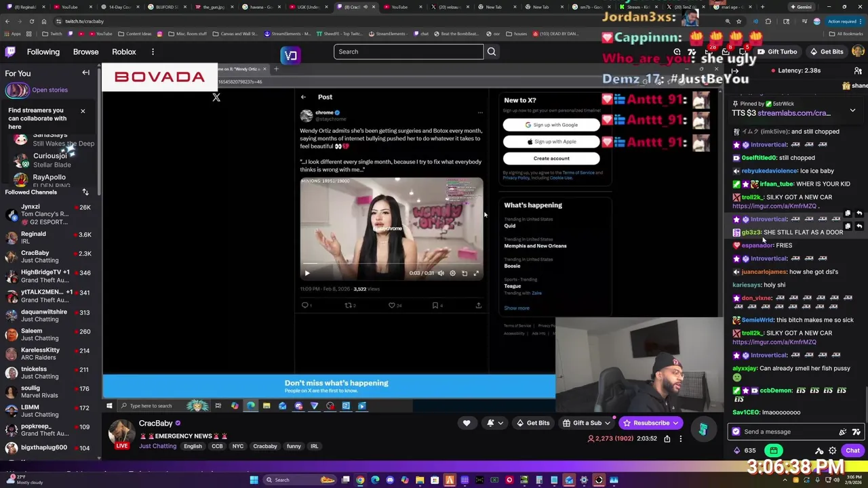Open the notification bell dropdown

pos(495,423)
